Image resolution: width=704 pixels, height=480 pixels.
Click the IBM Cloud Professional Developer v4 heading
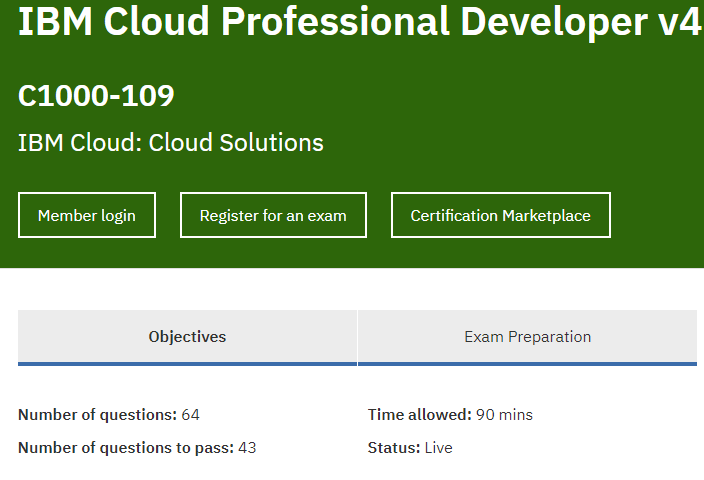click(x=360, y=21)
